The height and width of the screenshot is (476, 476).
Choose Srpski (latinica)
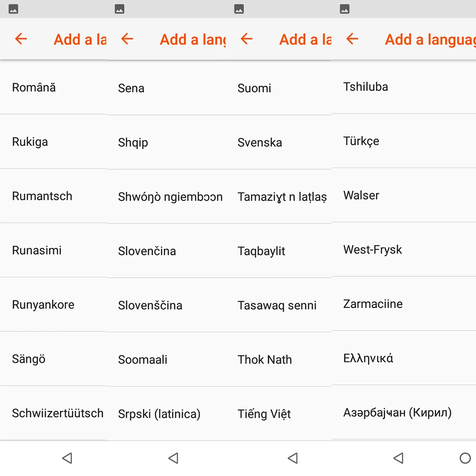point(166,414)
